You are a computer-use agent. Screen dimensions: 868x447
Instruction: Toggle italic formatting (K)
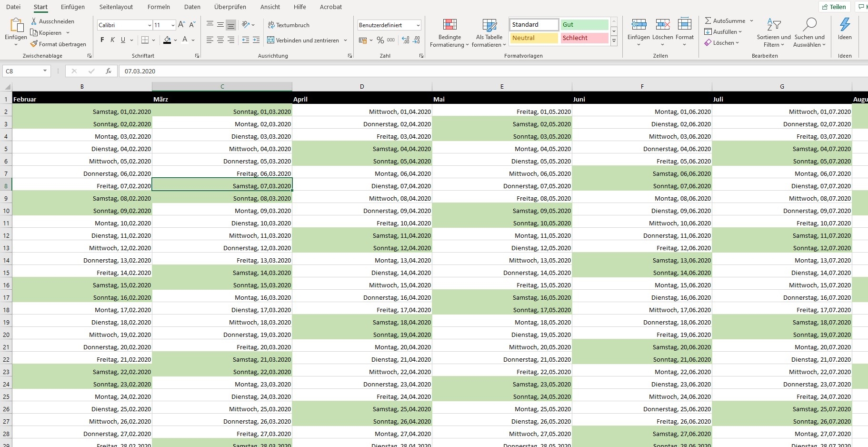pos(112,40)
